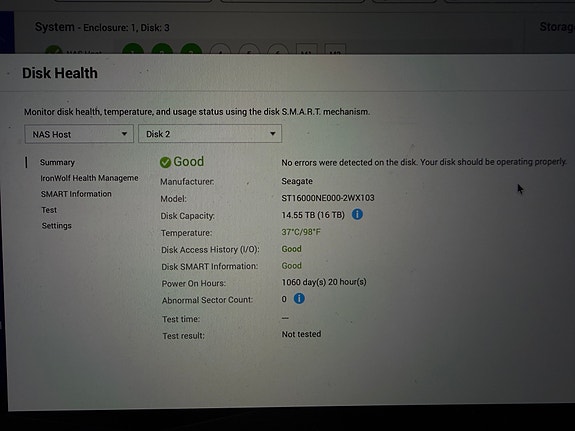Open the Settings section

(56, 226)
